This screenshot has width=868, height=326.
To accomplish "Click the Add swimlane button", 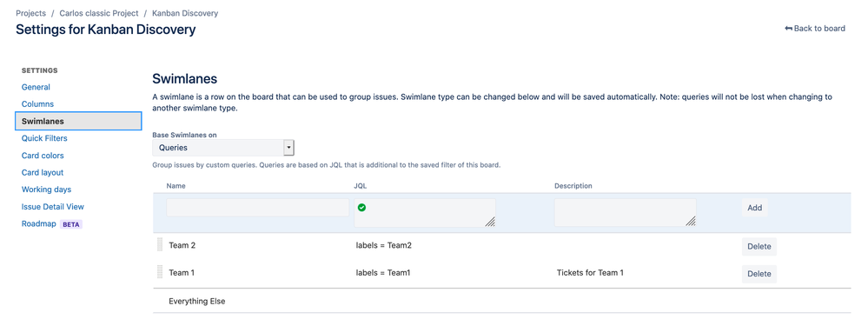I will [754, 208].
